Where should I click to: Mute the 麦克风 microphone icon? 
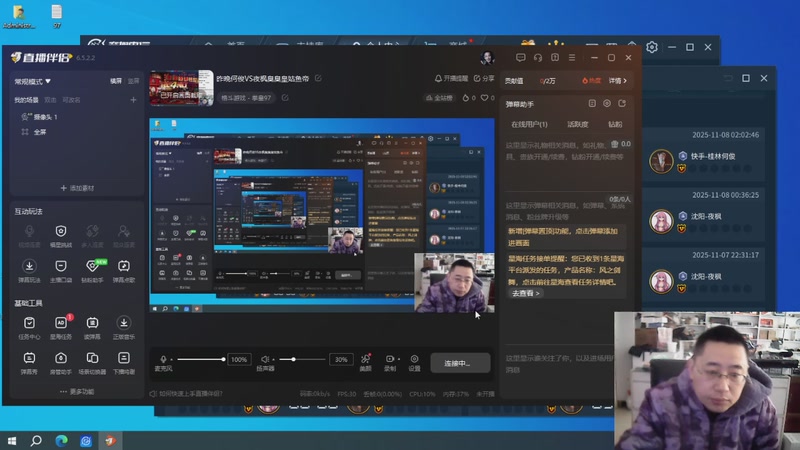pos(163,359)
